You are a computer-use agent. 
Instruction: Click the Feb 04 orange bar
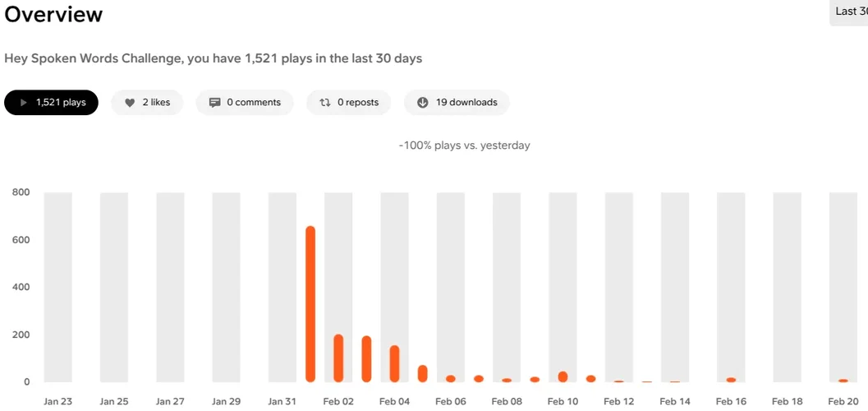click(394, 363)
